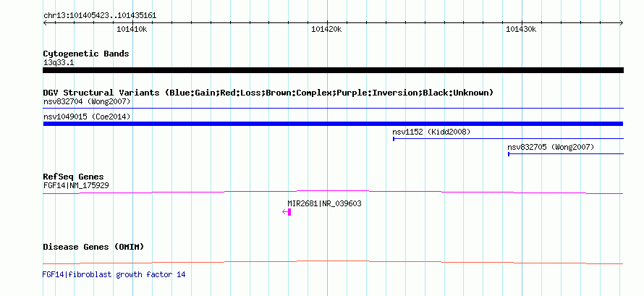Click the 101420k ruler position
Screen dimensions: 644x296
[x=326, y=30]
